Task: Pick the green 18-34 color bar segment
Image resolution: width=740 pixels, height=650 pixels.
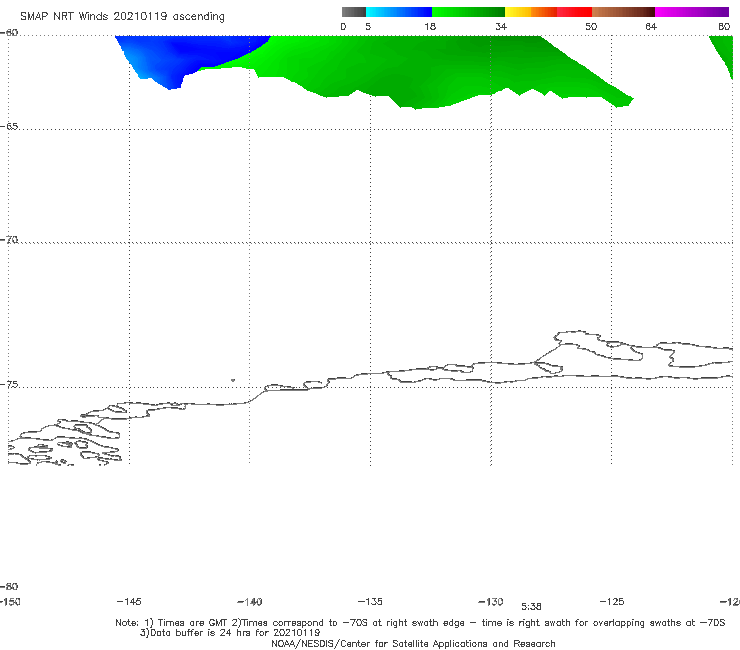Action: 468,12
